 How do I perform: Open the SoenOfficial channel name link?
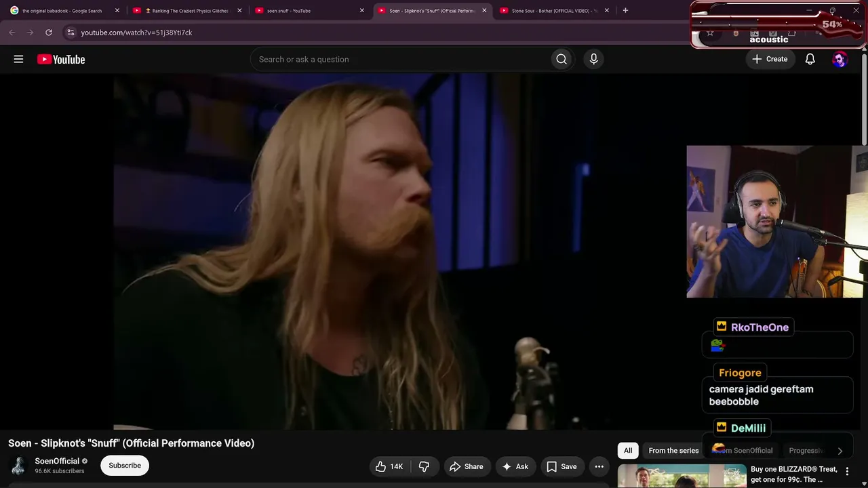[57, 461]
